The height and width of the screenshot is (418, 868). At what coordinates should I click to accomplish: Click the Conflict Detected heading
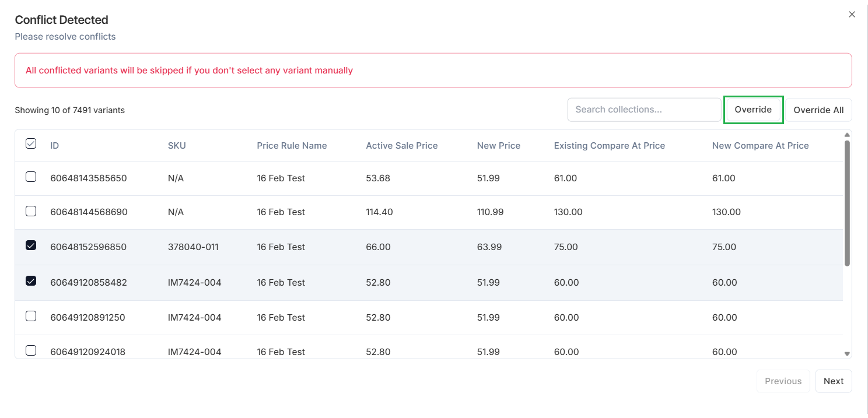click(x=61, y=20)
